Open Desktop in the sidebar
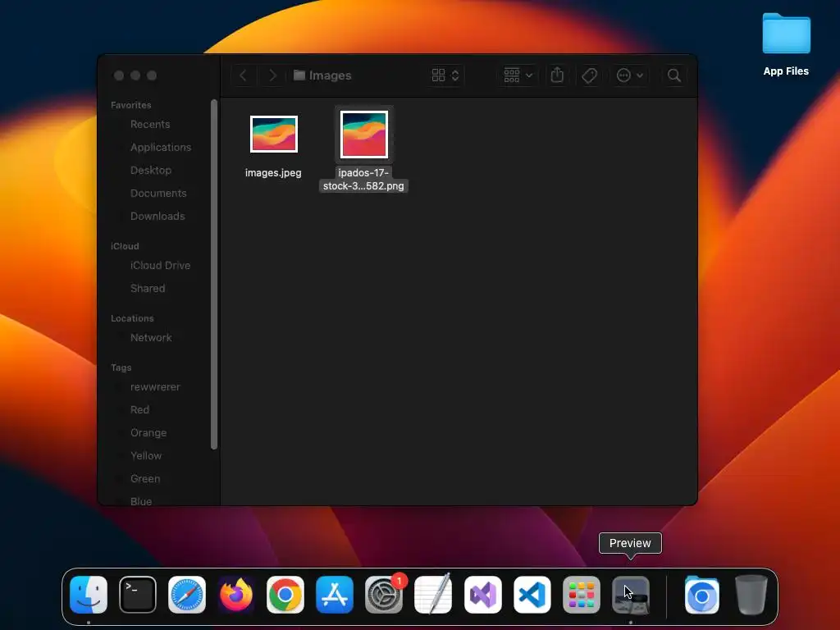 (151, 171)
